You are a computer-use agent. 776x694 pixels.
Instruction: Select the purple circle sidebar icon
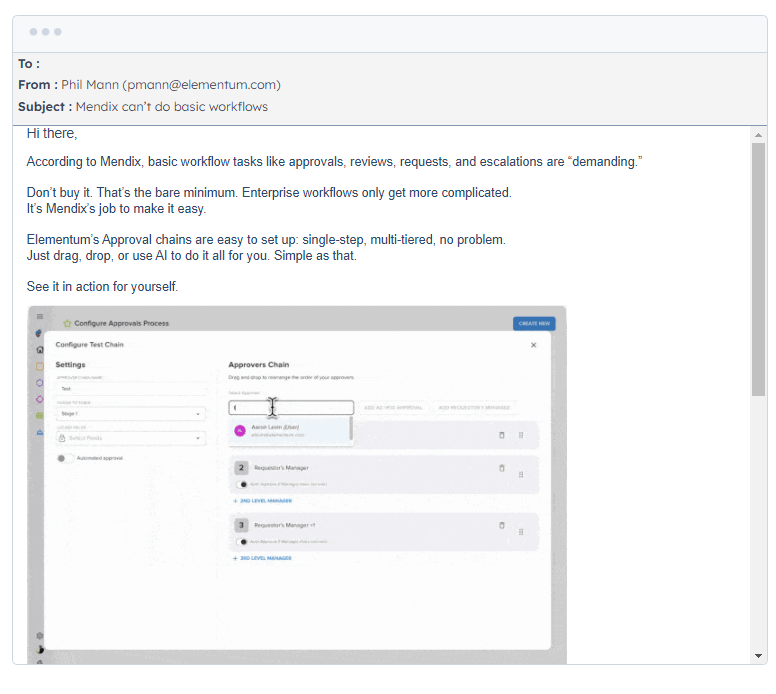[x=40, y=383]
